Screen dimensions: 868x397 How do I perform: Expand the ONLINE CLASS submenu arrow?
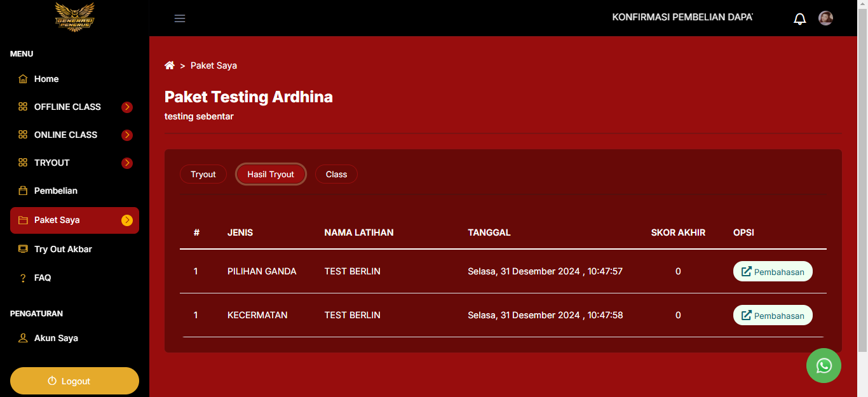point(127,135)
